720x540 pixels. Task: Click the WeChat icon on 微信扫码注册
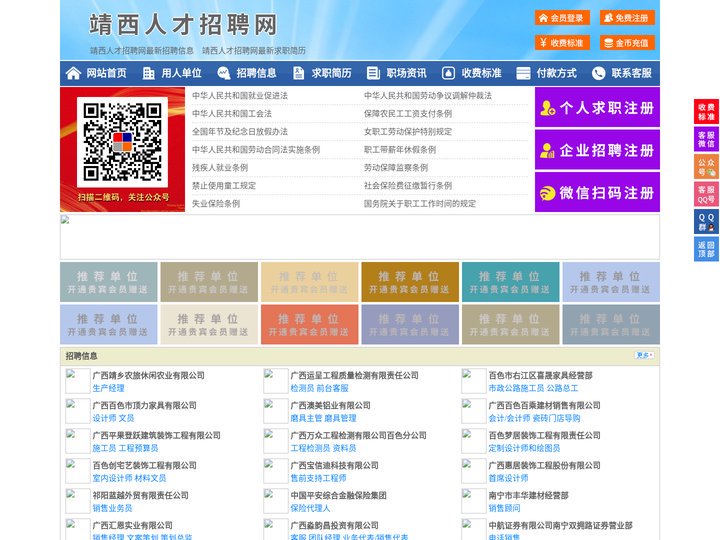coord(547,193)
